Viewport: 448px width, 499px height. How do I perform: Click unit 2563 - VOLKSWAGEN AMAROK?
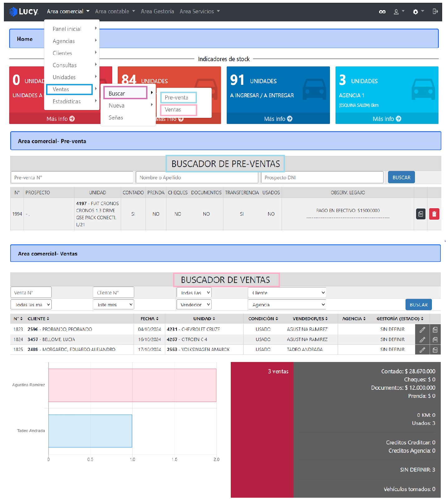[x=198, y=350]
